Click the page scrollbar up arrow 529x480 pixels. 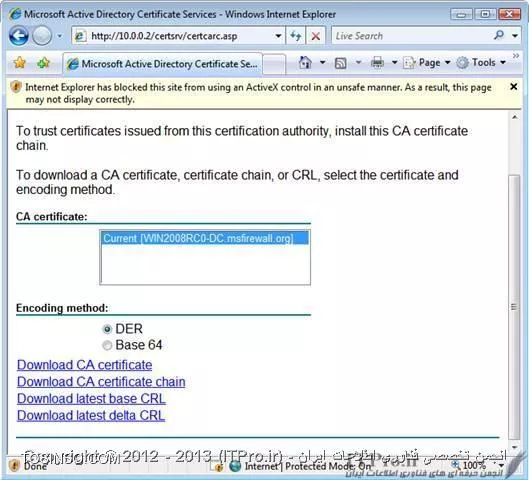(514, 117)
